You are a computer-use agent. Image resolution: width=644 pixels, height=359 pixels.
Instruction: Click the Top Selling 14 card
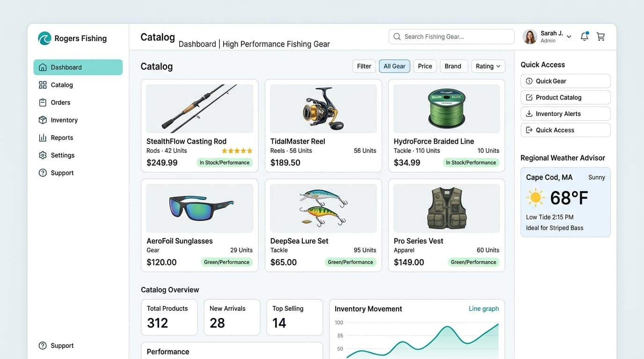[x=295, y=317]
